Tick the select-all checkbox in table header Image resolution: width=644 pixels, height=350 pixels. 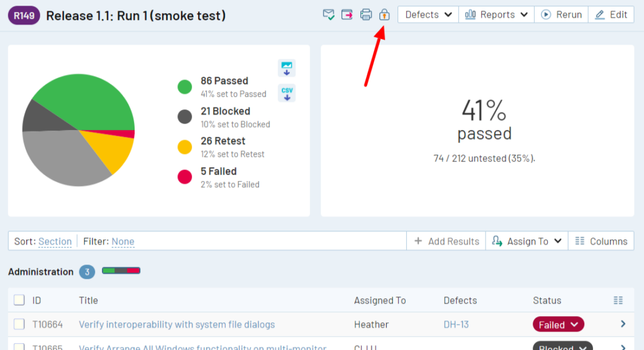click(19, 300)
